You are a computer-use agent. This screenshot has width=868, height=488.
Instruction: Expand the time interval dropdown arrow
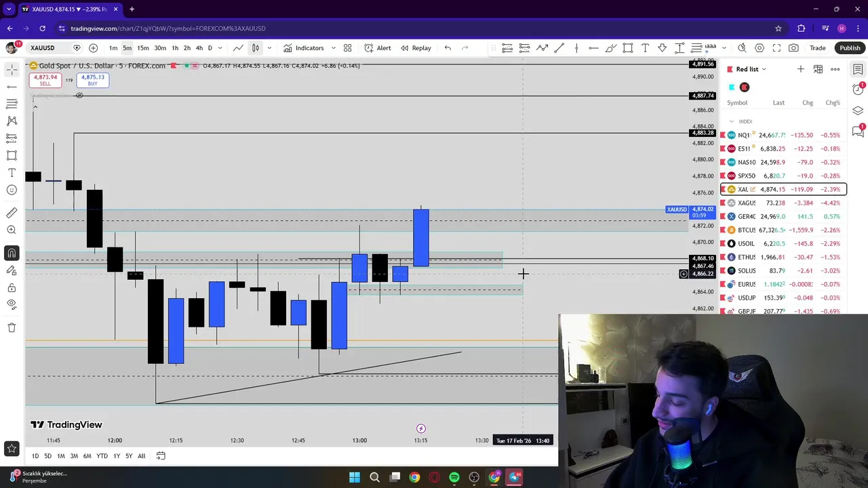tap(220, 48)
